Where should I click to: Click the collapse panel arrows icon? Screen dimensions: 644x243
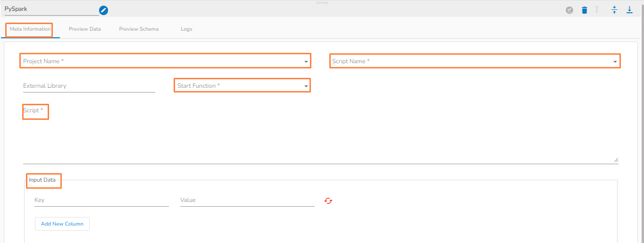(614, 9)
